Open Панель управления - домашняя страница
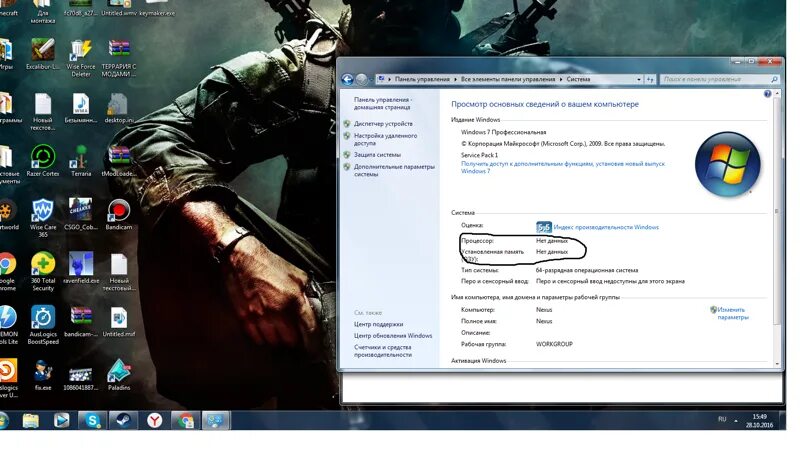Screen dimensions: 800x450 383,104
